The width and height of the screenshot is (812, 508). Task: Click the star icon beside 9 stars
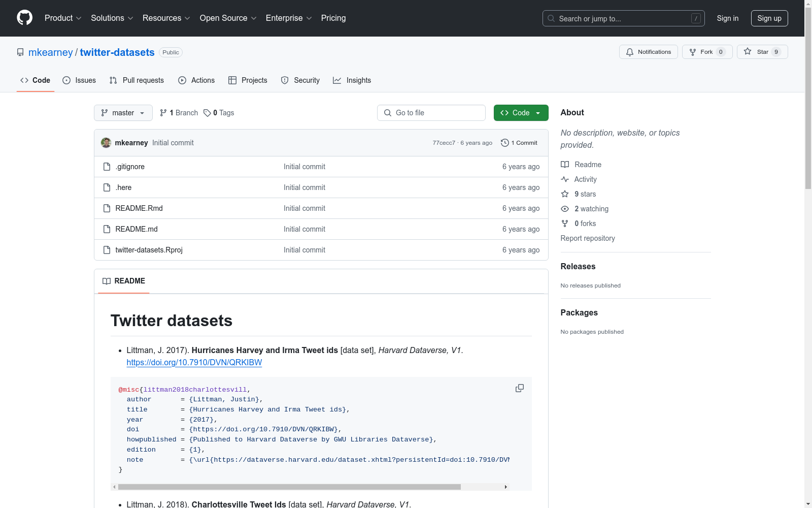(x=565, y=194)
